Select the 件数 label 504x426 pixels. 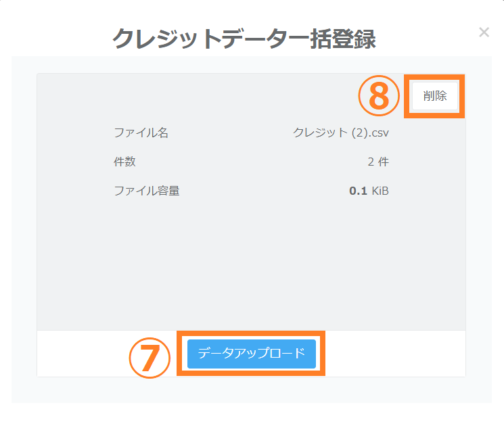pyautogui.click(x=124, y=162)
